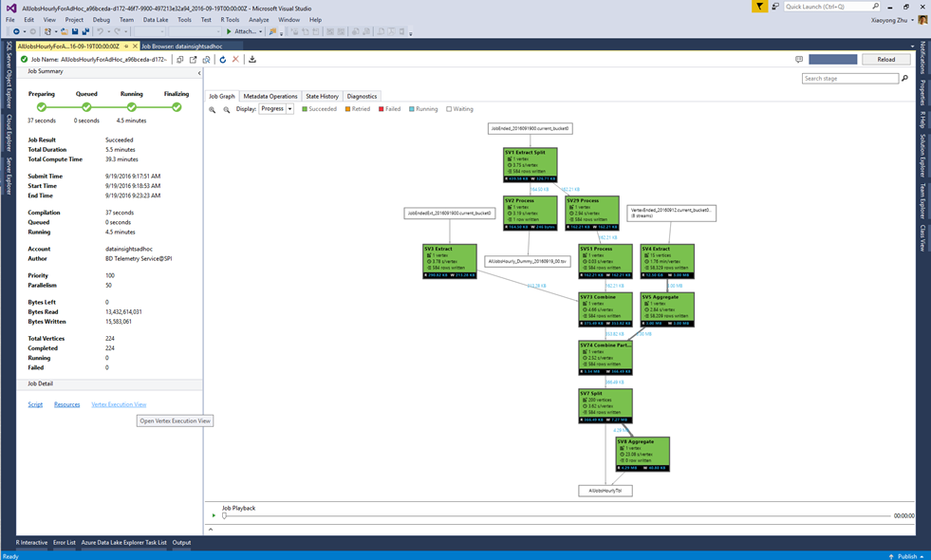Download the job data
Image resolution: width=931 pixels, height=560 pixels.
(252, 59)
